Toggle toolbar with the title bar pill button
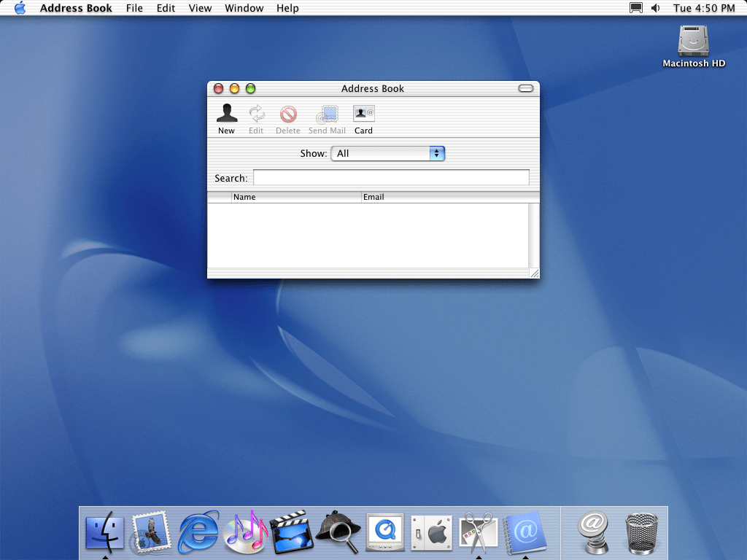This screenshot has height=560, width=747. (x=526, y=88)
